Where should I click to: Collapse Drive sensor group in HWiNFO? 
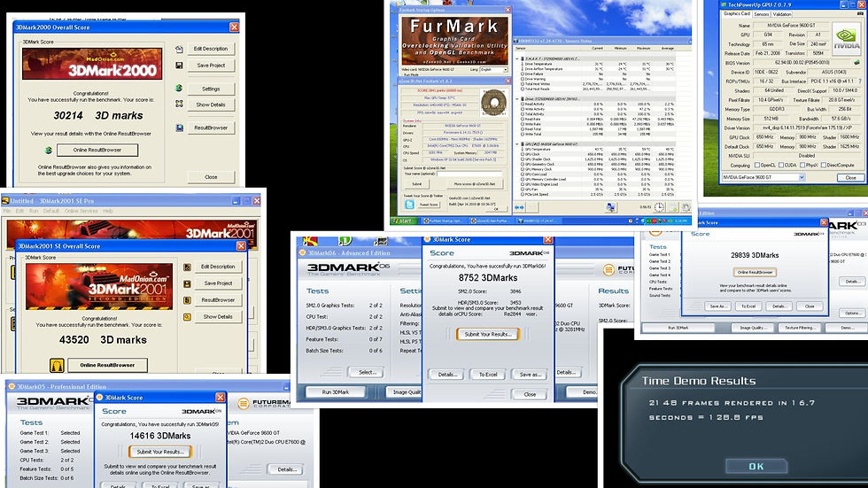[517, 99]
